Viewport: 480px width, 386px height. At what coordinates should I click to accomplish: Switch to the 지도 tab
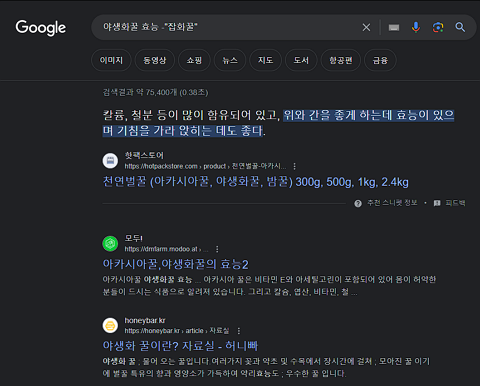tap(266, 60)
